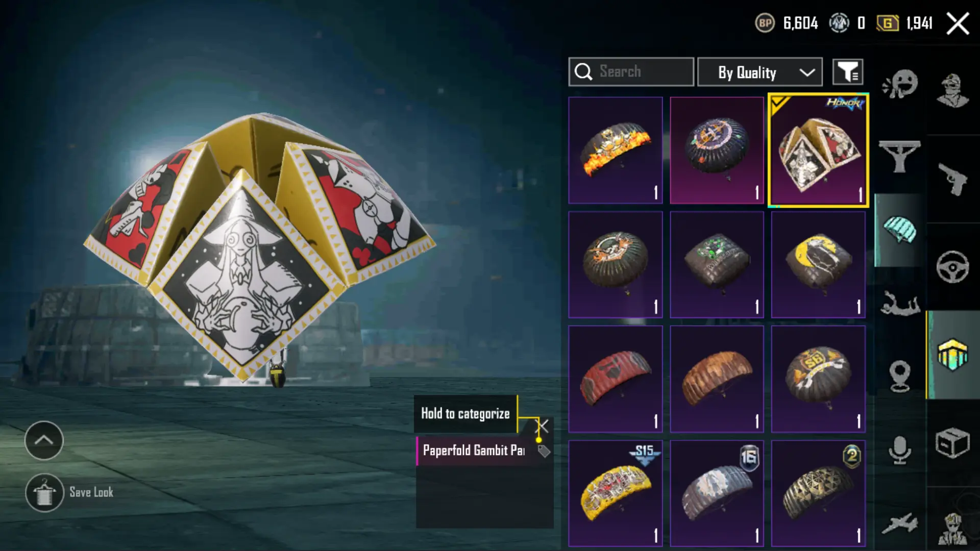Select the map location pin icon
Image resolution: width=980 pixels, height=551 pixels.
click(x=900, y=376)
